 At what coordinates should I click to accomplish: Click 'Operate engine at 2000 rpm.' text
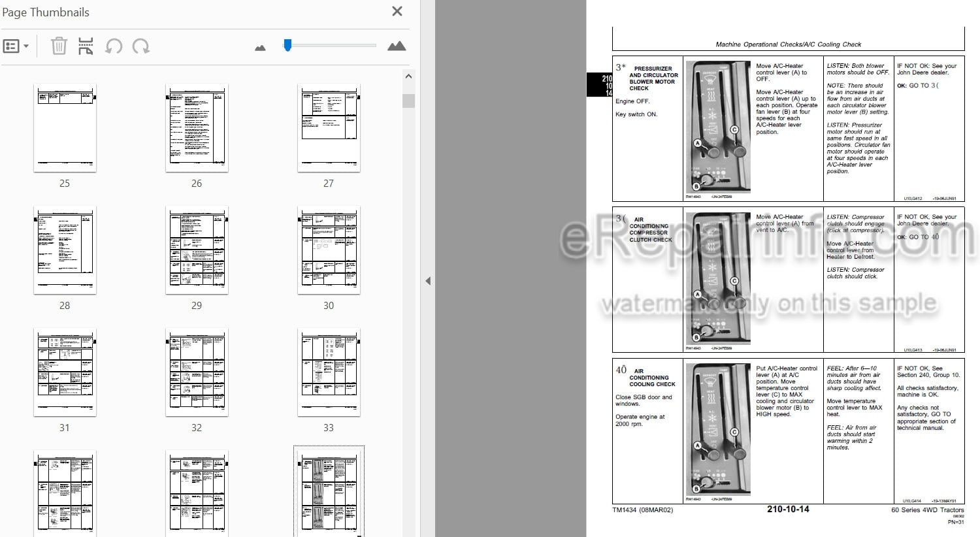(x=640, y=420)
